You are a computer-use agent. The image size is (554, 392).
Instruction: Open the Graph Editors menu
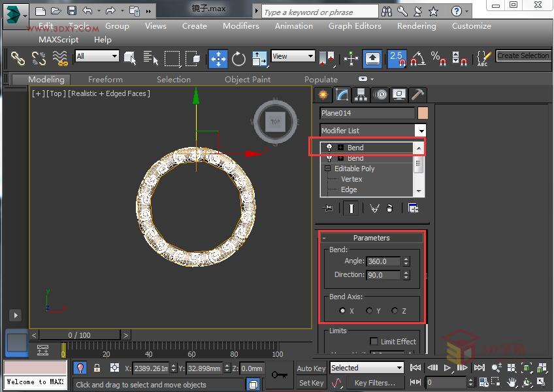click(x=355, y=26)
